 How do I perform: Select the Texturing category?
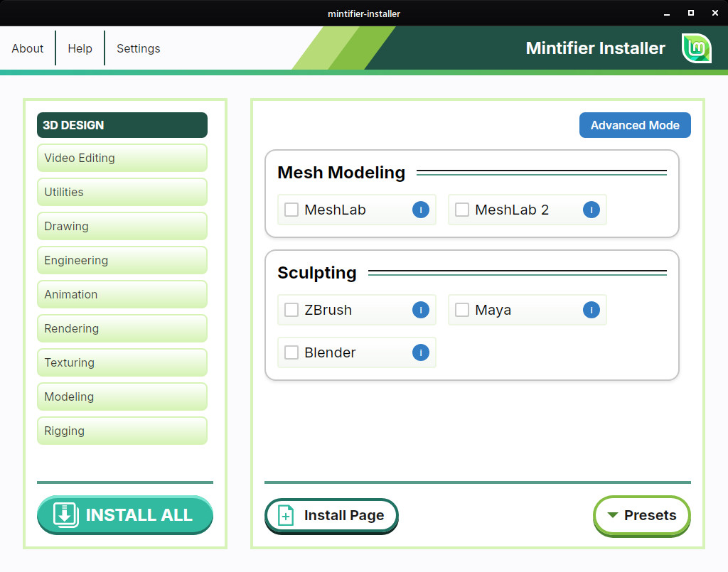[x=122, y=363]
